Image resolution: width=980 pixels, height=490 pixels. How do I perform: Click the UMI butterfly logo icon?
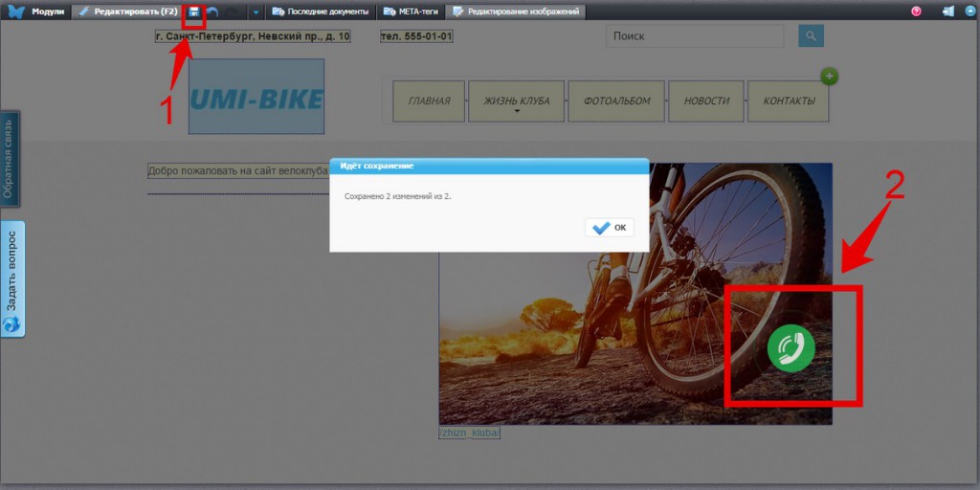click(x=16, y=11)
